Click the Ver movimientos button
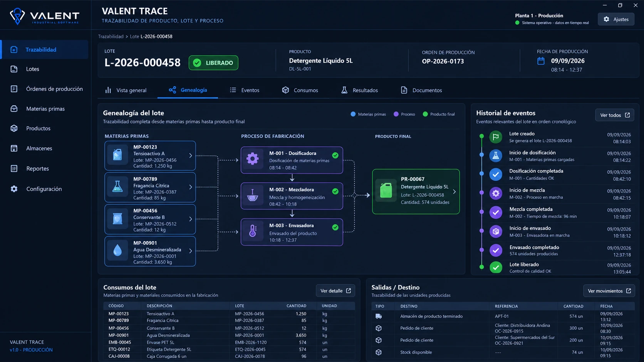Screen dimensions: 644x362 pyautogui.click(x=609, y=291)
